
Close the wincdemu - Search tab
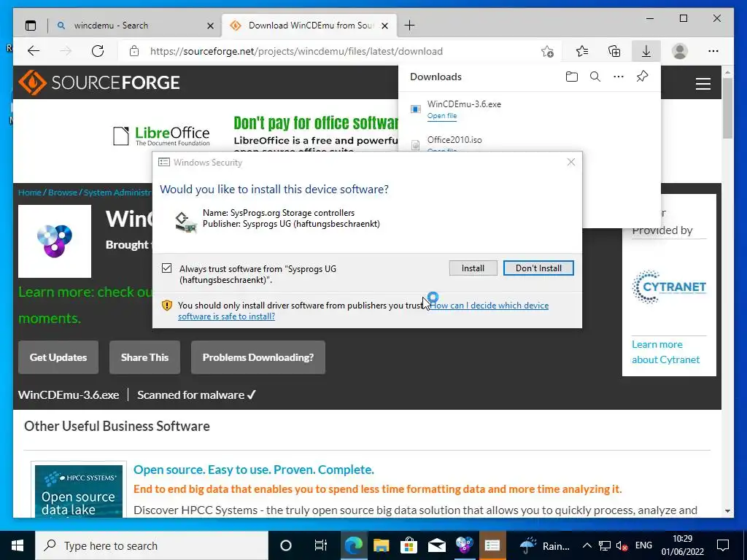210,26
